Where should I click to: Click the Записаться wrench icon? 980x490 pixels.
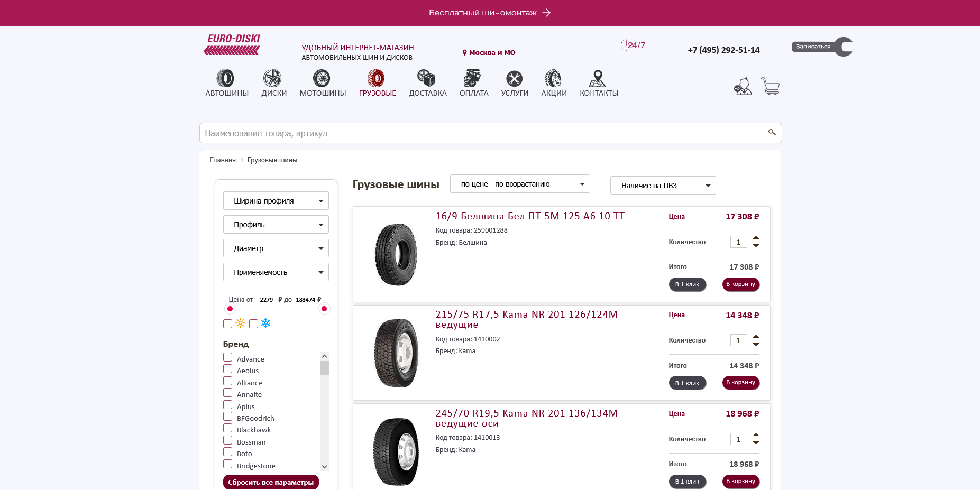(x=822, y=47)
